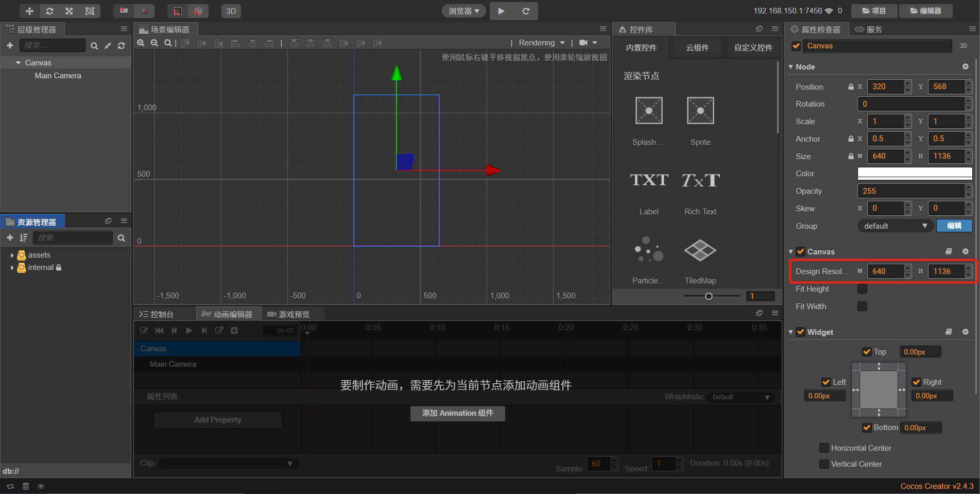This screenshot has width=980, height=494.
Task: Open the Node section gear settings
Action: pos(966,66)
